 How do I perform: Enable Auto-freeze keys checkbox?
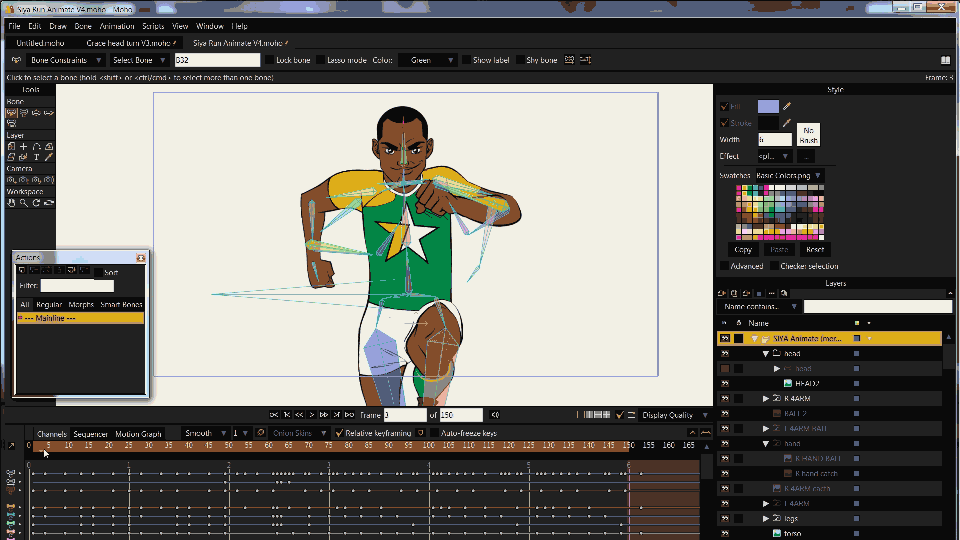[x=435, y=433]
